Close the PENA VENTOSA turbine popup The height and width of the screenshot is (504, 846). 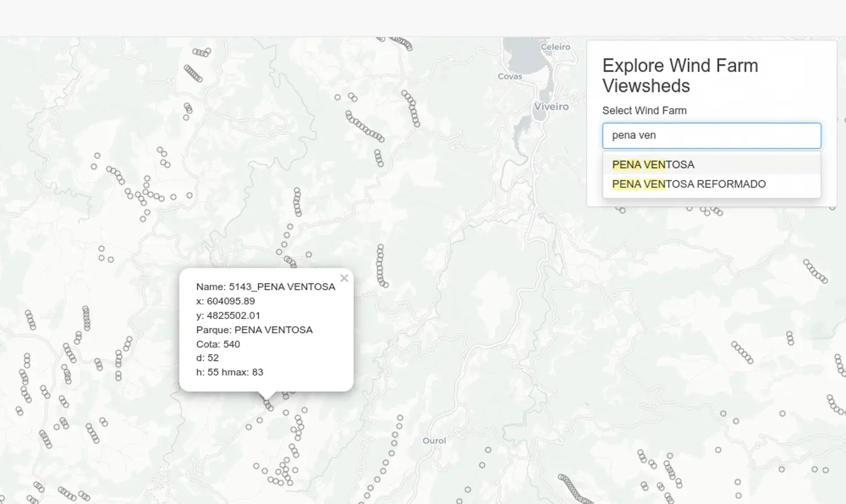click(x=344, y=278)
